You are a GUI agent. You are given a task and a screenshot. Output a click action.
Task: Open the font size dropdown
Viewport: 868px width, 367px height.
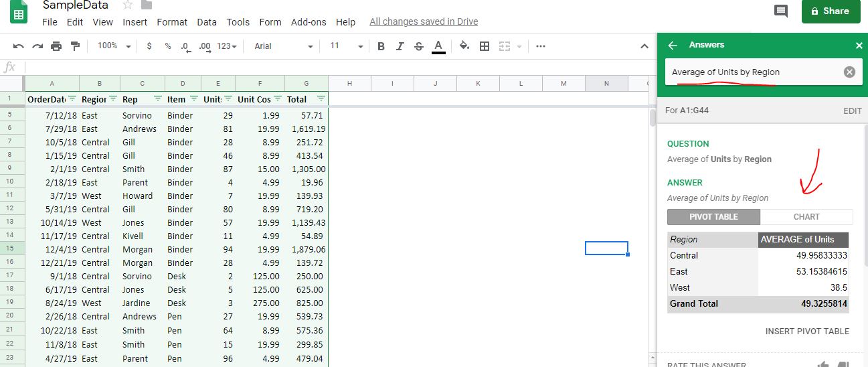[347, 46]
